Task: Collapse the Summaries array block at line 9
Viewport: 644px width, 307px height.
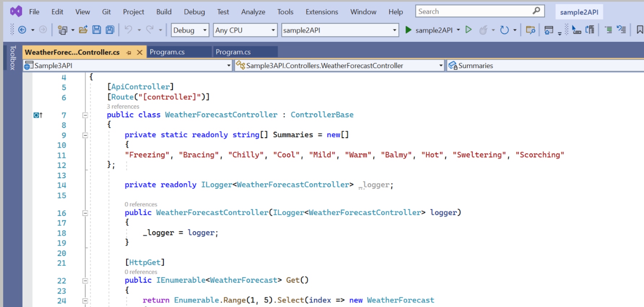Action: click(85, 135)
